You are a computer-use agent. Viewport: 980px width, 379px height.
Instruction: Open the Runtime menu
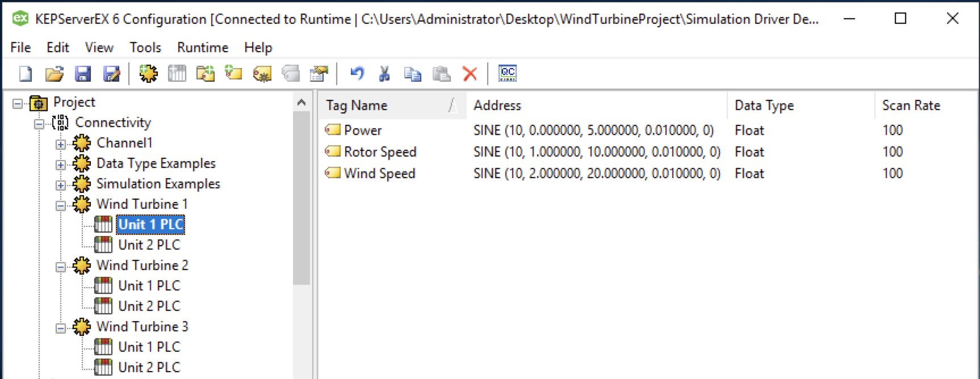pos(203,48)
